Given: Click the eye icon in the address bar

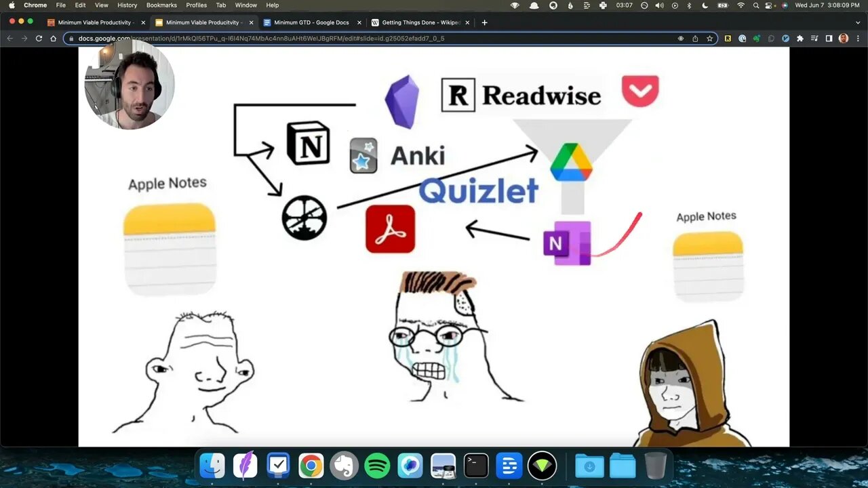Looking at the screenshot, I should pos(681,39).
